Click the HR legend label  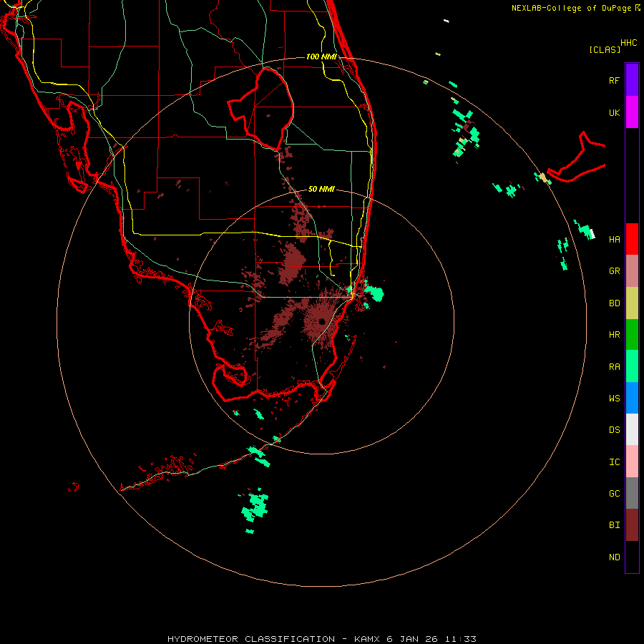click(615, 335)
